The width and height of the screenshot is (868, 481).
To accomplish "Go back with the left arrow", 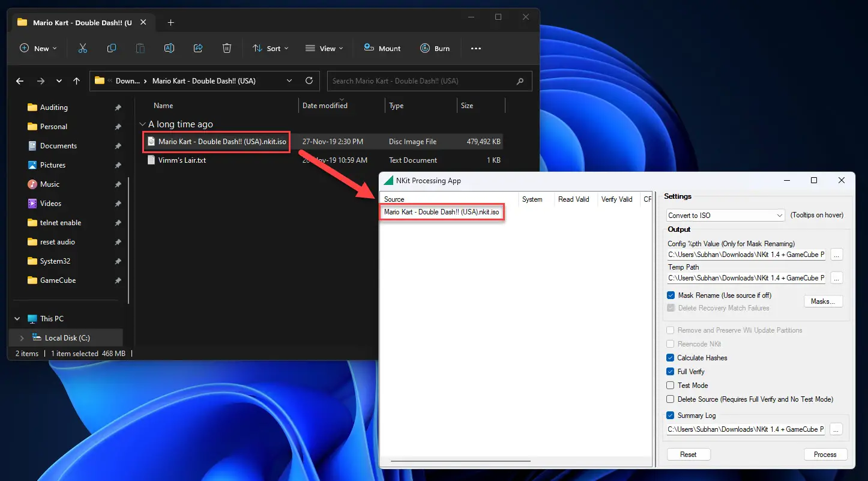I will coord(20,80).
